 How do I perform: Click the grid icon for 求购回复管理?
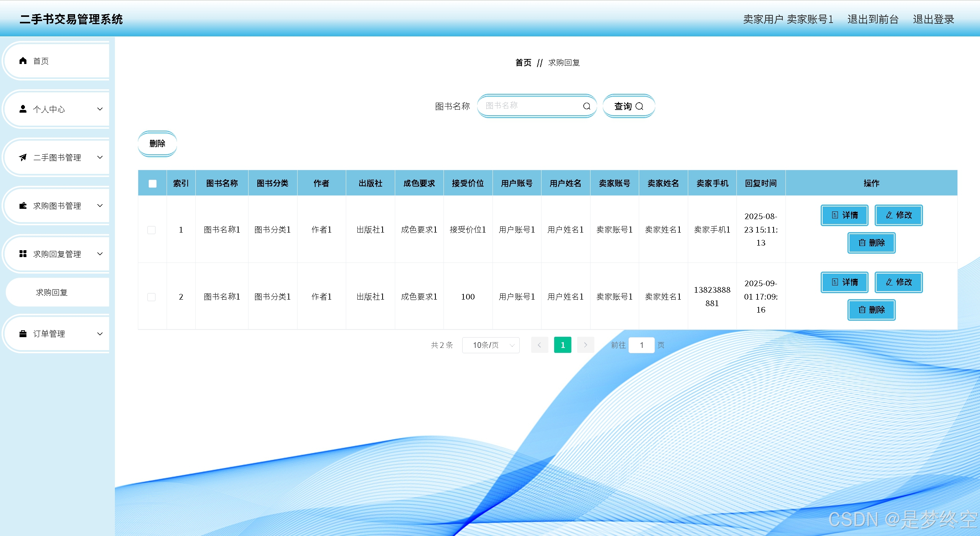(x=23, y=254)
